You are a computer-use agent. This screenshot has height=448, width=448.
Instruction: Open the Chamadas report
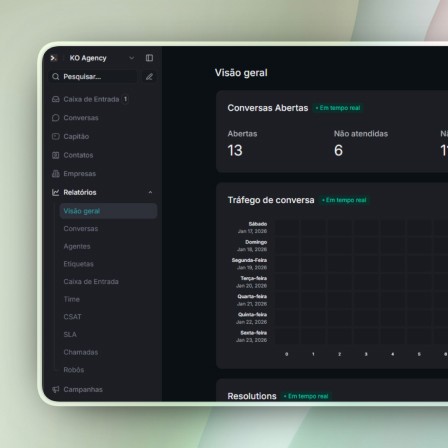click(81, 352)
